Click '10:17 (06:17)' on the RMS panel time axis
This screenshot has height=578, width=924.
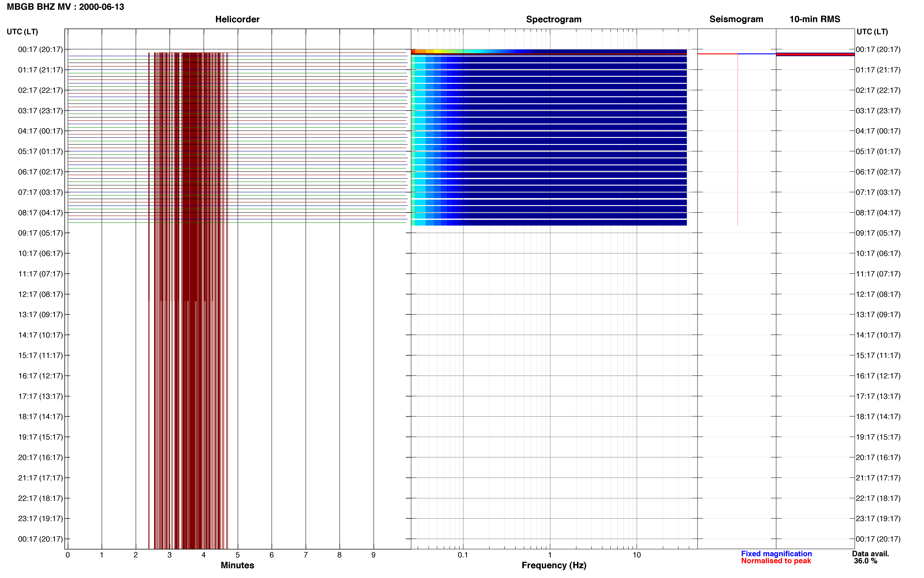(x=878, y=253)
